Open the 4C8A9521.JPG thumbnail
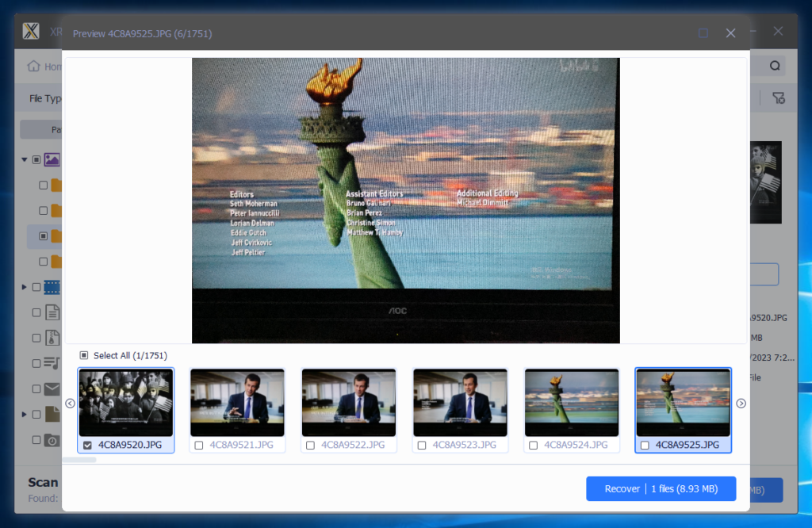The image size is (812, 528). tap(237, 403)
